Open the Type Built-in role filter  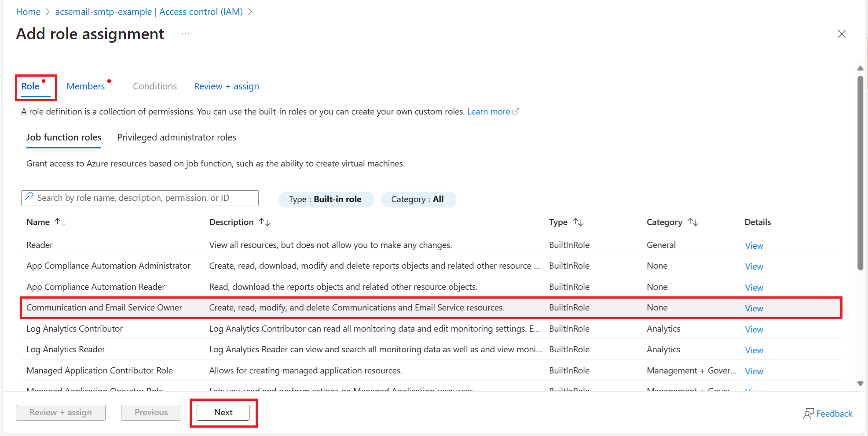326,199
